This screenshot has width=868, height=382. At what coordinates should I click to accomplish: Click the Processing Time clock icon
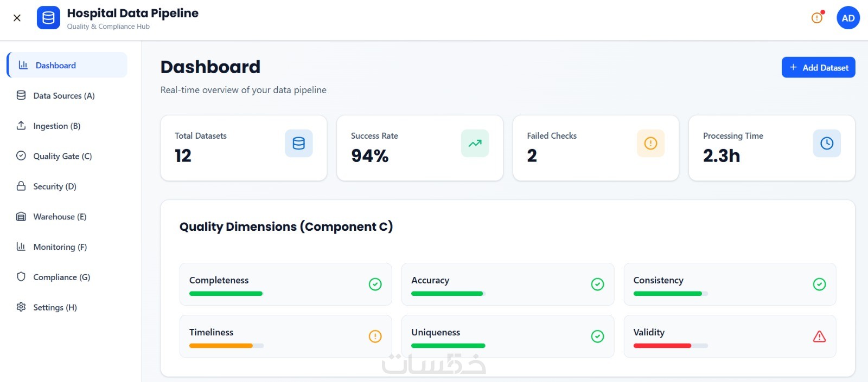(827, 143)
